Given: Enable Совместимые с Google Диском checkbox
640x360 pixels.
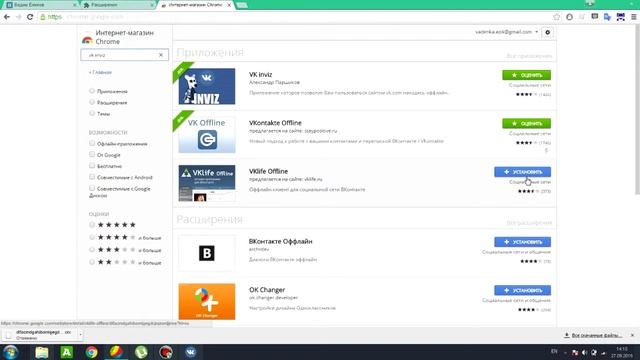Looking at the screenshot, I should tap(92, 188).
